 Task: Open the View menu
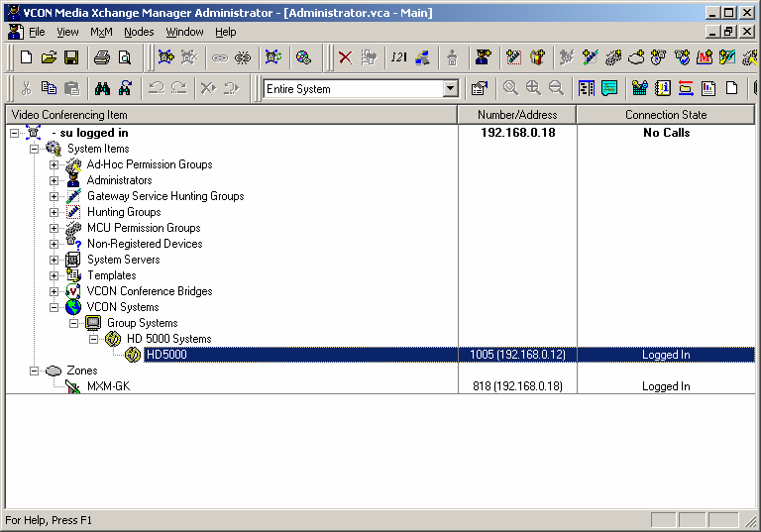pyautogui.click(x=67, y=32)
